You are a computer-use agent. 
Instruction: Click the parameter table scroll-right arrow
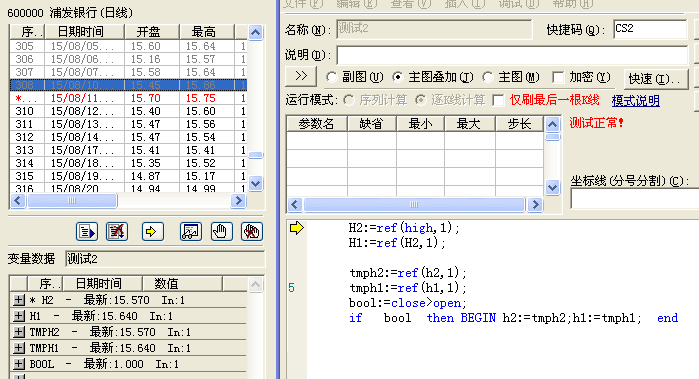coord(535,205)
